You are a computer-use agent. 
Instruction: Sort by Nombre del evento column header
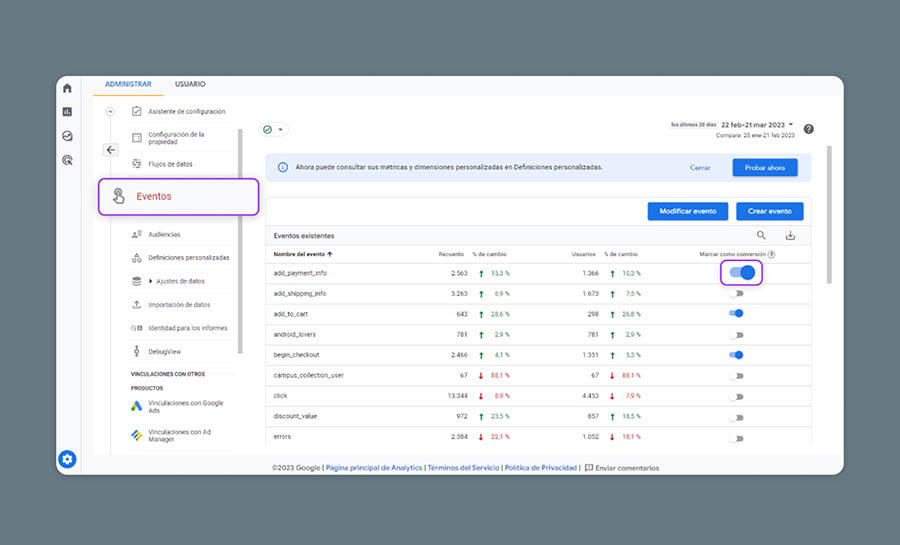click(306, 254)
